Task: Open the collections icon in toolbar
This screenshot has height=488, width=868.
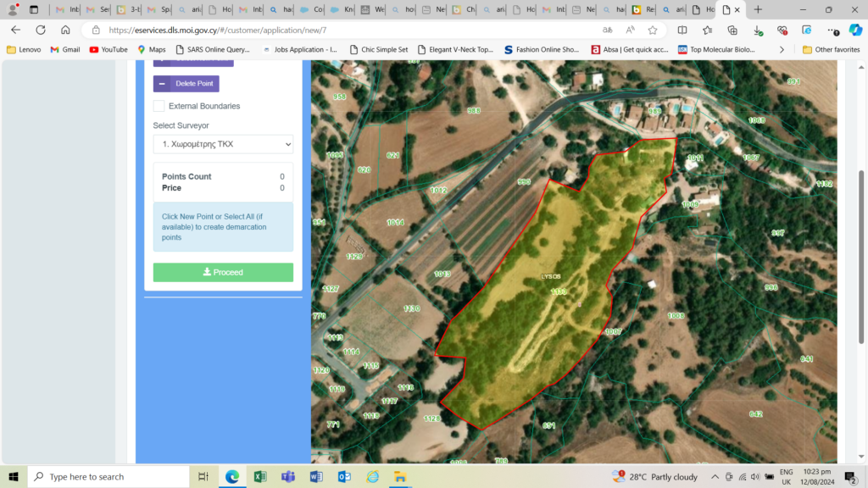Action: (x=732, y=30)
